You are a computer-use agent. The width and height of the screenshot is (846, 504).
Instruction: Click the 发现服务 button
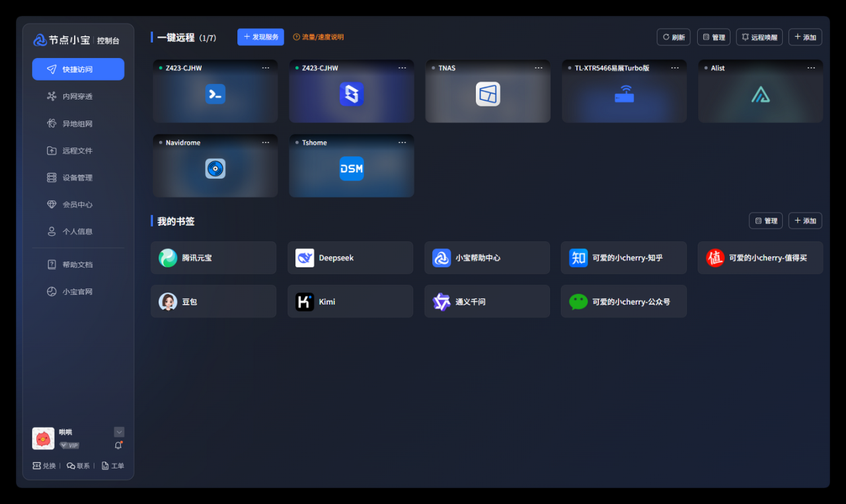pos(260,37)
